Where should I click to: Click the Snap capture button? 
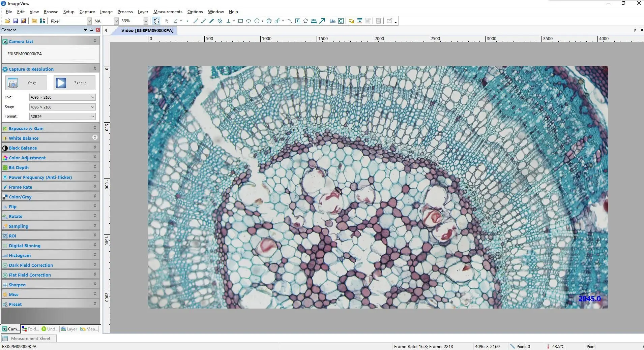[26, 83]
